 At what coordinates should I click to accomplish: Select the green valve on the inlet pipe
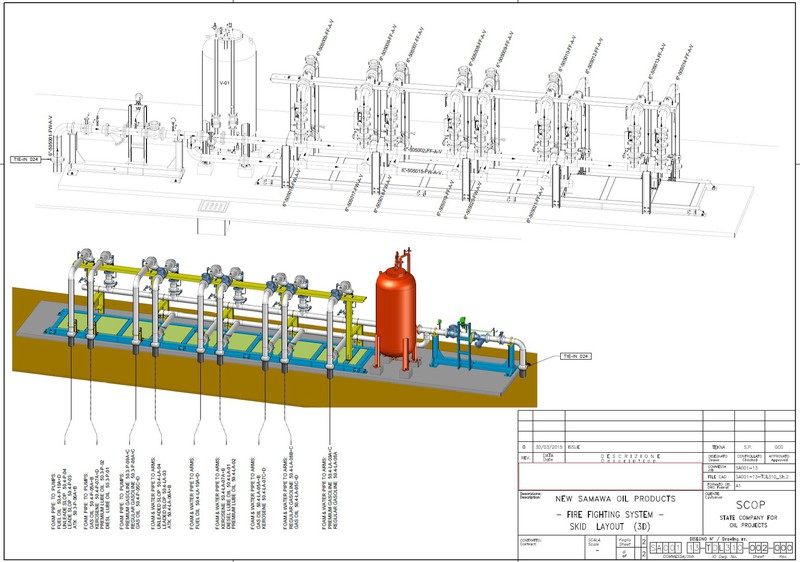(460, 326)
